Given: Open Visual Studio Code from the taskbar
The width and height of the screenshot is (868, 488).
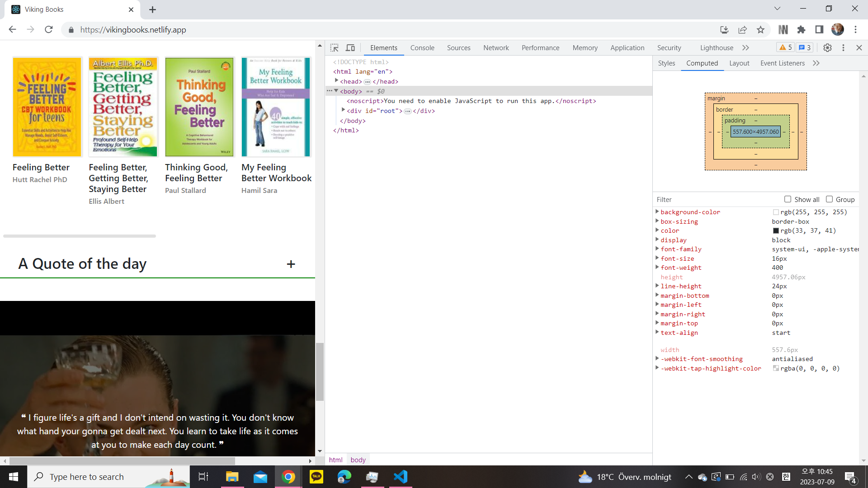Looking at the screenshot, I should pos(401,477).
